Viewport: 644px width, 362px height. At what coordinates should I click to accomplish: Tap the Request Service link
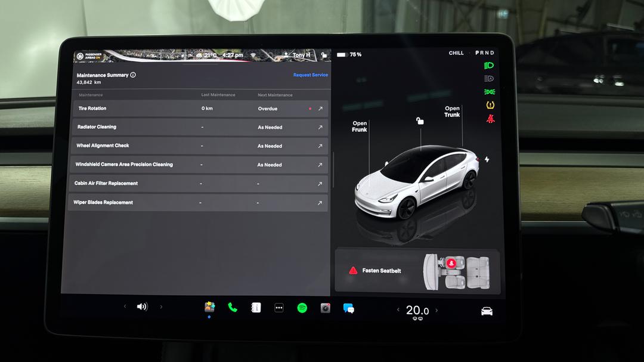(311, 75)
